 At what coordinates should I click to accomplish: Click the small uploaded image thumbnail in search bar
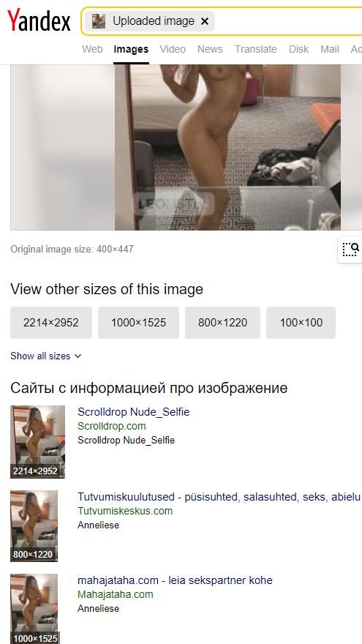(x=99, y=21)
